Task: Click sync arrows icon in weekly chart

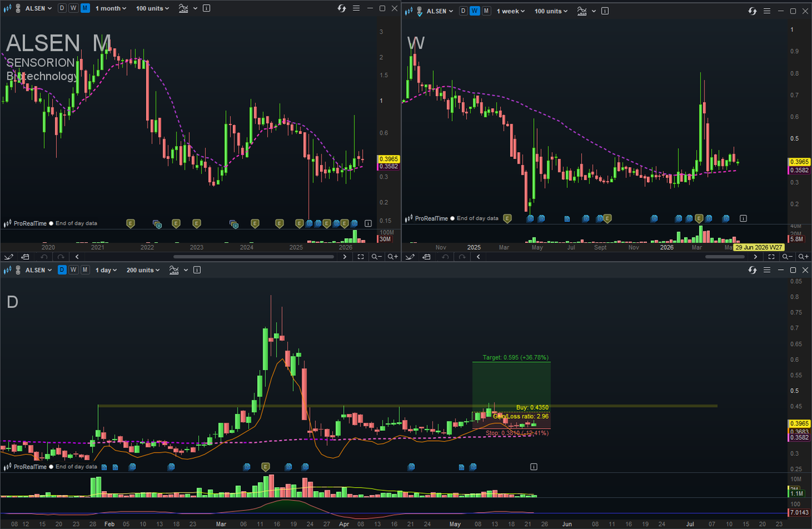Action: click(x=753, y=11)
